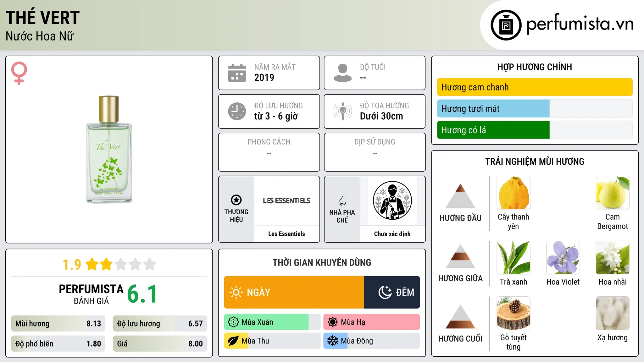Click the person silhouette icon for Độ tuổi
This screenshot has width=644, height=362.
coord(343,73)
